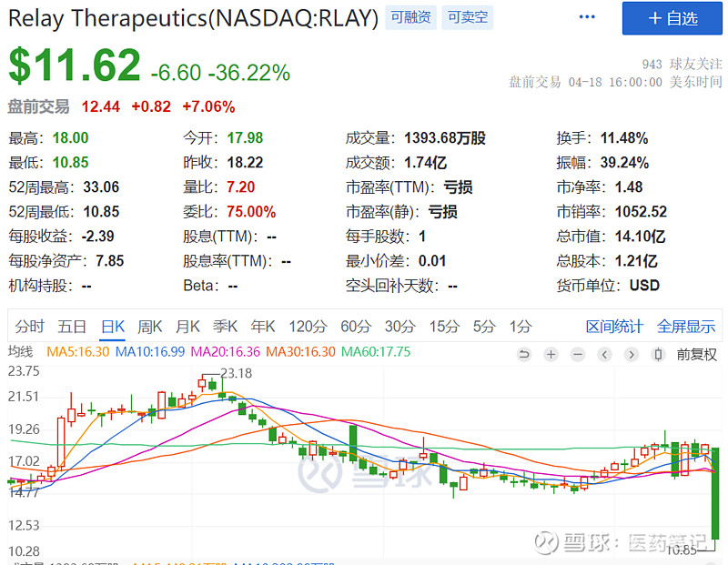Click the 23.18 high marker on chart
Viewport: 728px width, 565px height.
pyautogui.click(x=236, y=373)
